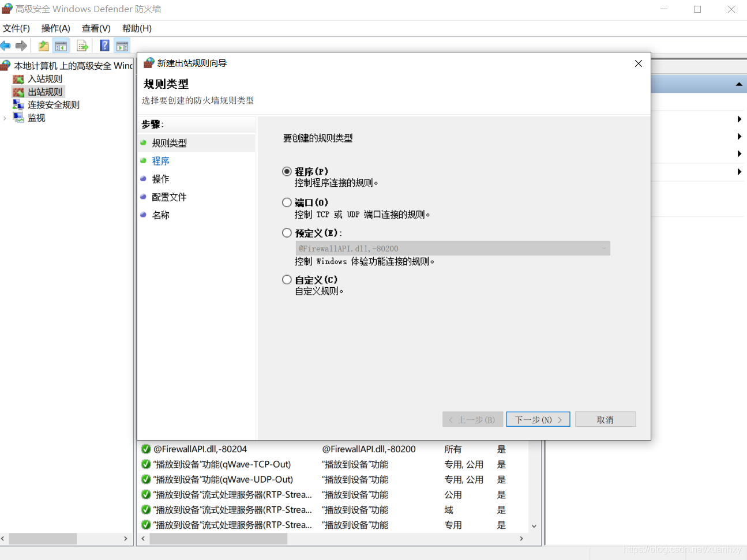Click green check icon of @FirewallAPI.dll,-80204 row
Image resolution: width=747 pixels, height=560 pixels.
[146, 449]
